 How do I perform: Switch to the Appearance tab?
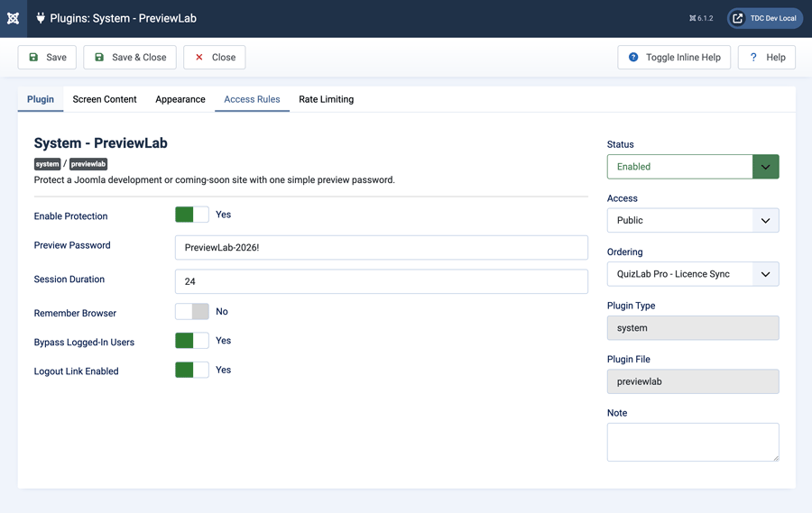[180, 99]
